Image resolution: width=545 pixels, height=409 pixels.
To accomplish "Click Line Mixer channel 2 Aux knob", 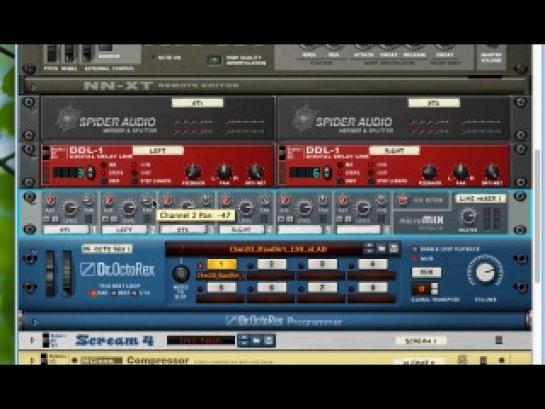I will [x=108, y=201].
